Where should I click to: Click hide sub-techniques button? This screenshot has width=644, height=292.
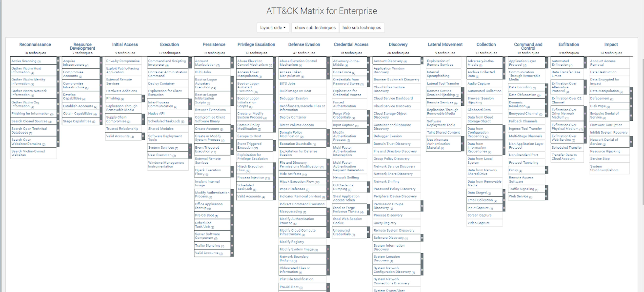[362, 28]
